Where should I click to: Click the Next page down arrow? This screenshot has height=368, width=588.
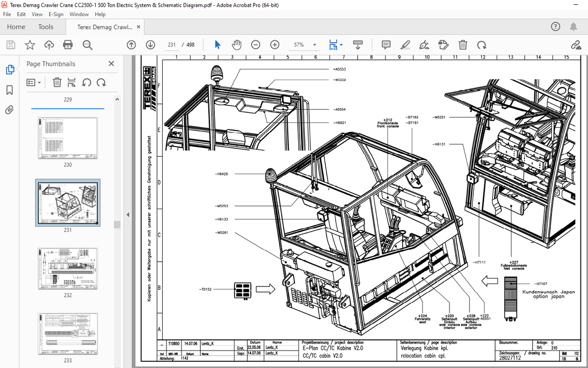(150, 45)
